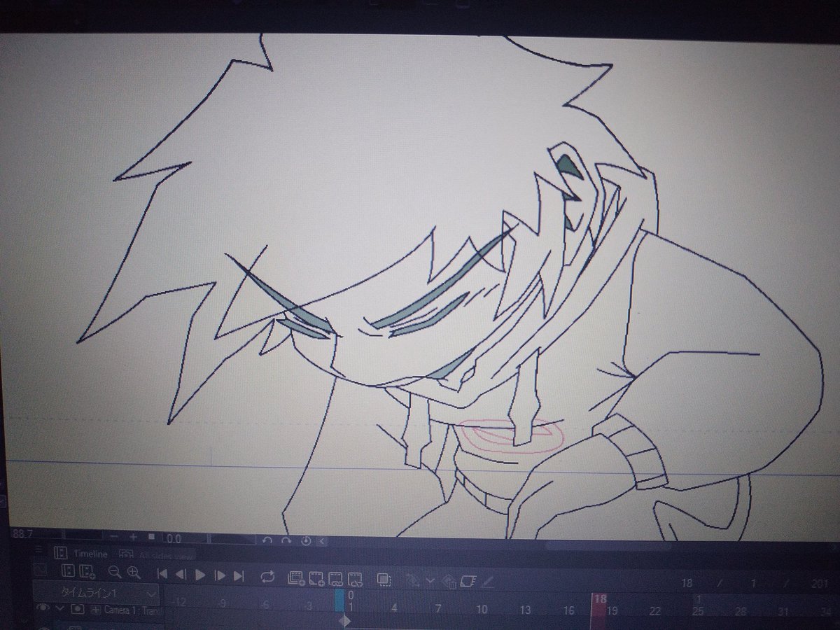Click the delete specified cel icon

point(356,579)
